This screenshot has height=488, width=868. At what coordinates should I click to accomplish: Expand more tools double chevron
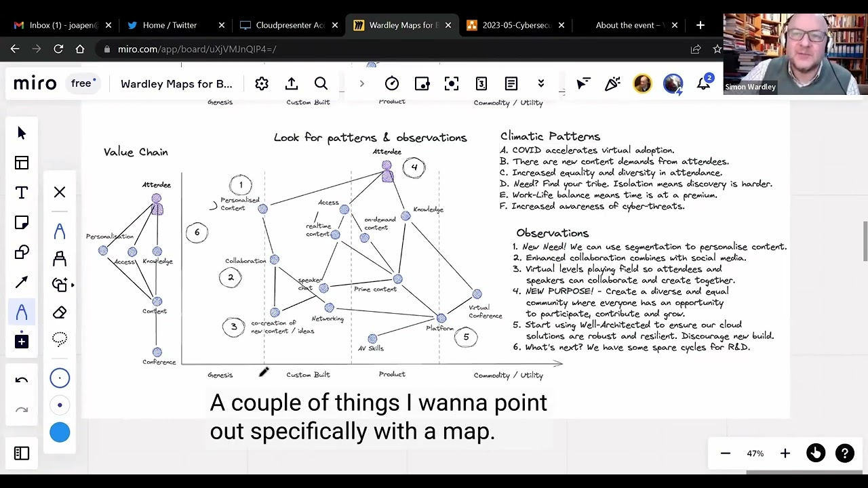point(541,83)
